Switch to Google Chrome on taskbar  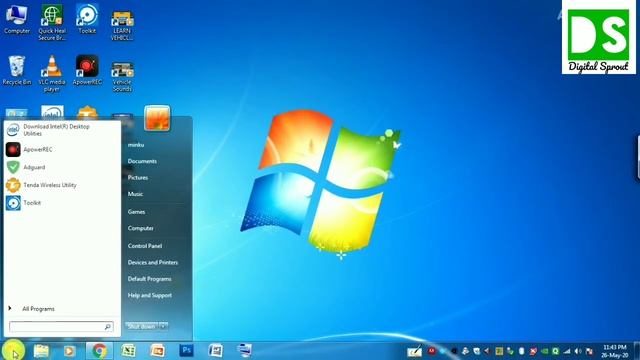(99, 351)
